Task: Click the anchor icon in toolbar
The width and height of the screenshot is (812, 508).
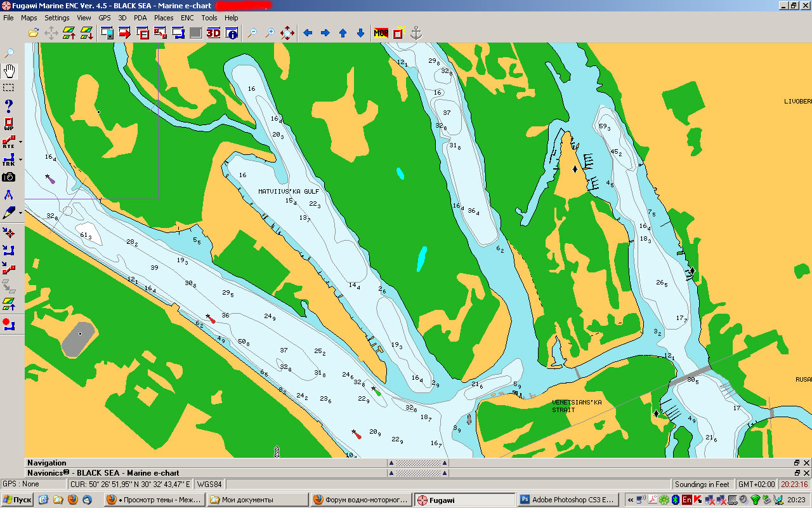Action: coord(416,33)
